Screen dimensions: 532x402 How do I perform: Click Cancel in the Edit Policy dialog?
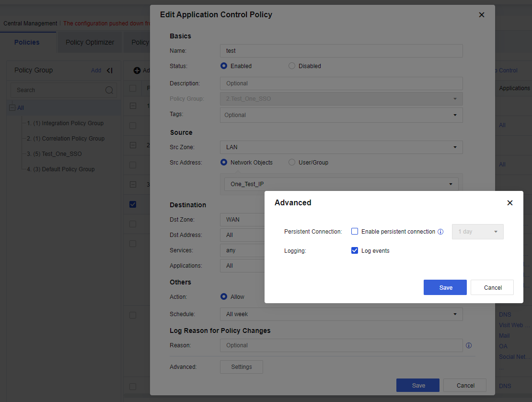pyautogui.click(x=465, y=385)
